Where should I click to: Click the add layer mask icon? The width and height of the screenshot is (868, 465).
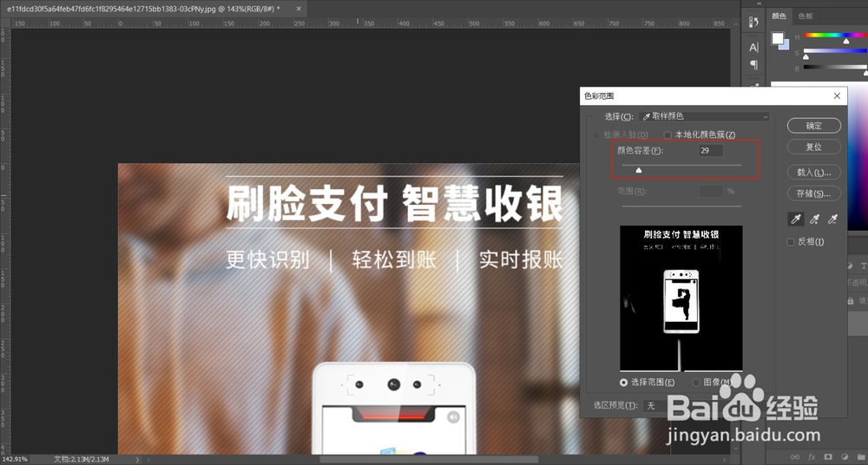[828, 457]
